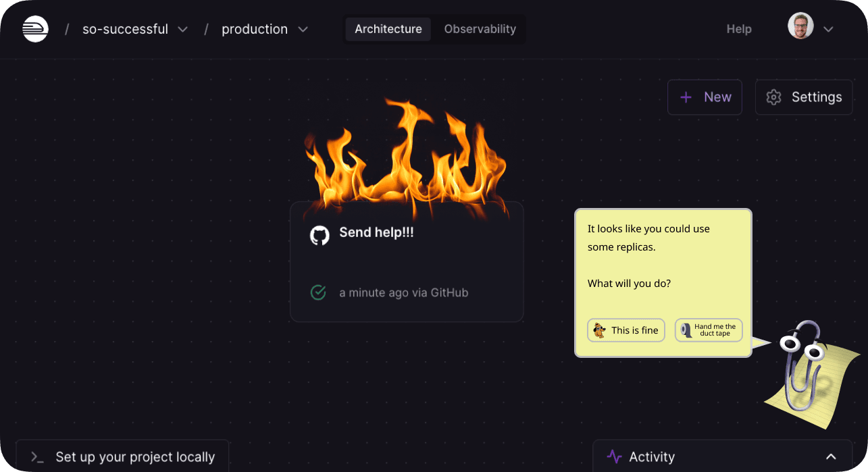Image resolution: width=868 pixels, height=472 pixels.
Task: Choose 'Hand me the duct tape'
Action: tap(709, 330)
